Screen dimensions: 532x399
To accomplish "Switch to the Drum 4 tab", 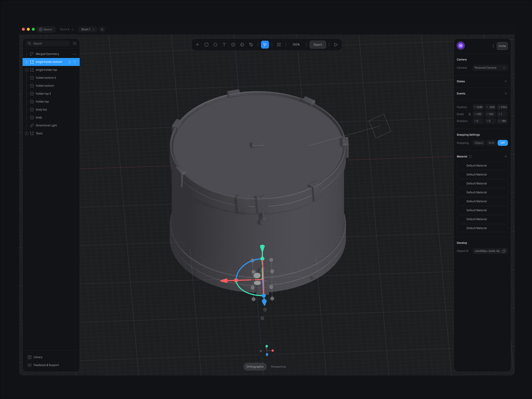I will (x=64, y=29).
